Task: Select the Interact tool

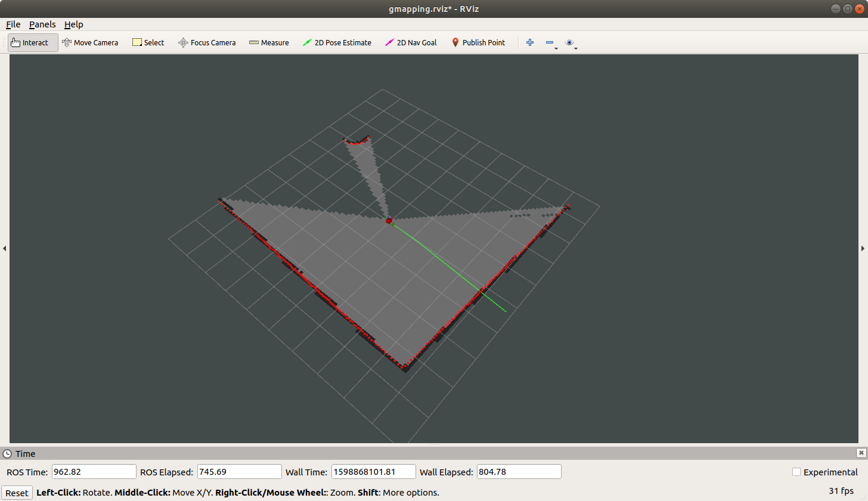Action: [x=33, y=42]
